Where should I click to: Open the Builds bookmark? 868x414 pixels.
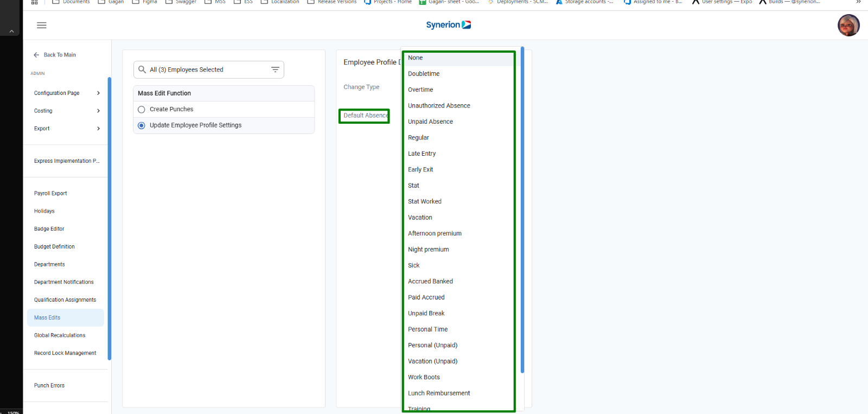coord(790,2)
